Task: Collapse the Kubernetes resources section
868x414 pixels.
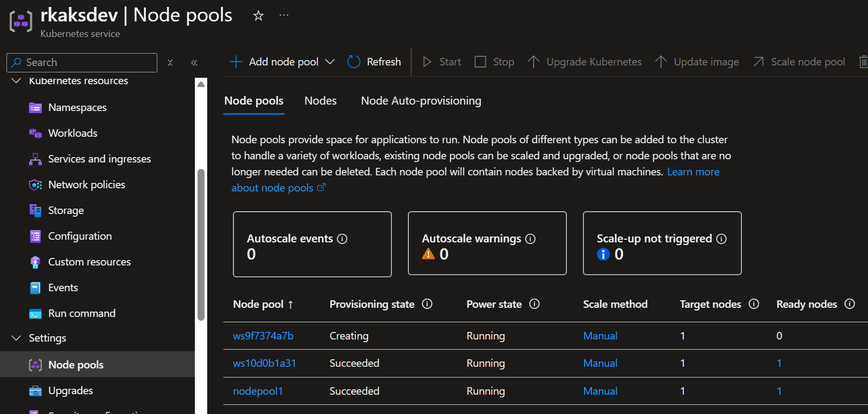Action: pyautogui.click(x=17, y=81)
